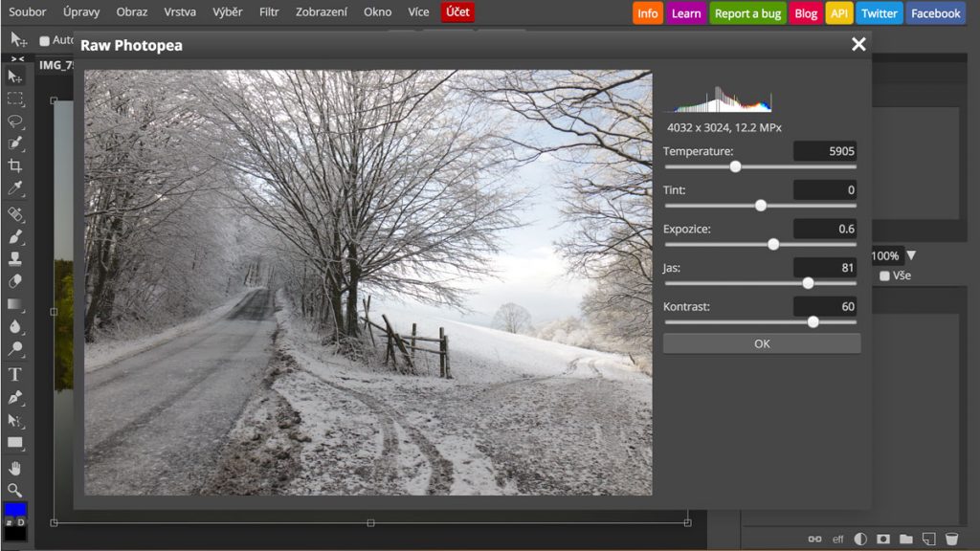
Task: Activate the Zoom magnifier tool
Action: click(x=15, y=490)
